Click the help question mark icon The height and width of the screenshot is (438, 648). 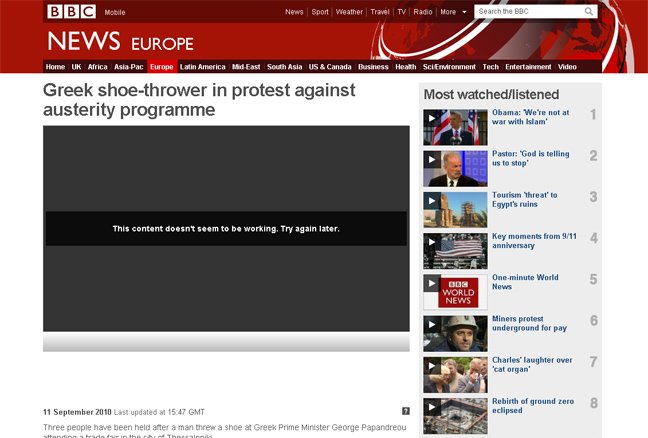[405, 411]
